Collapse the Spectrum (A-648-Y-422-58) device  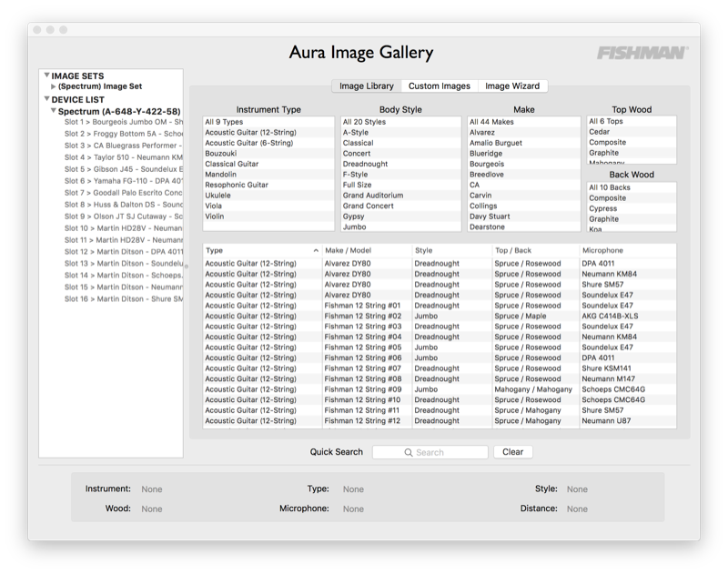click(54, 111)
